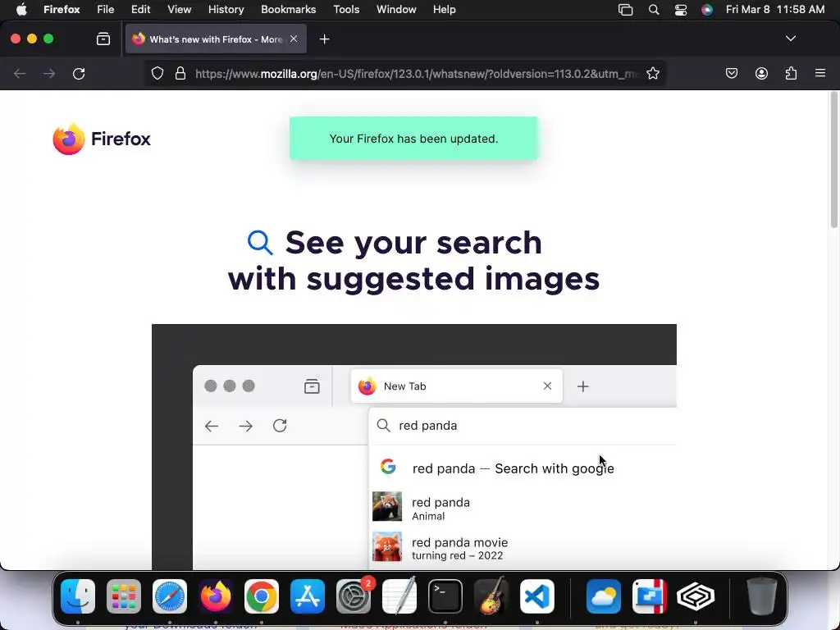This screenshot has width=840, height=630.
Task: Click the Firefox logo on the page
Action: click(x=102, y=139)
